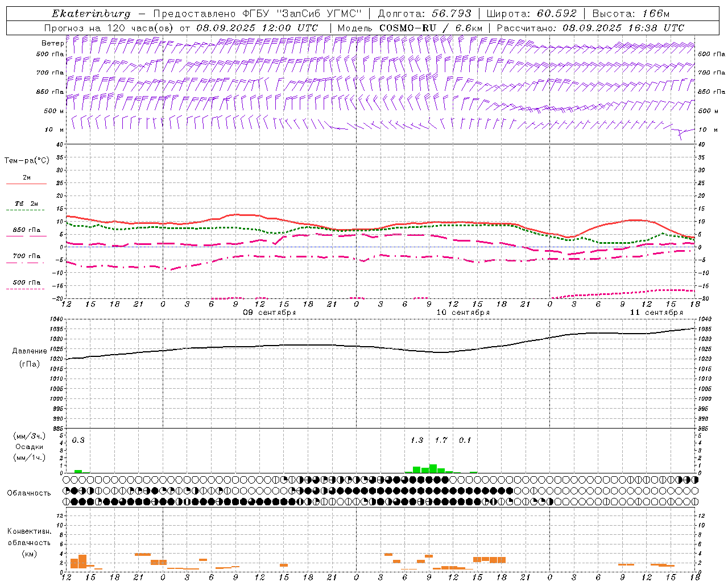Click the Тем-ра(°C) axis title
This screenshot has width=728, height=582.
point(27,161)
